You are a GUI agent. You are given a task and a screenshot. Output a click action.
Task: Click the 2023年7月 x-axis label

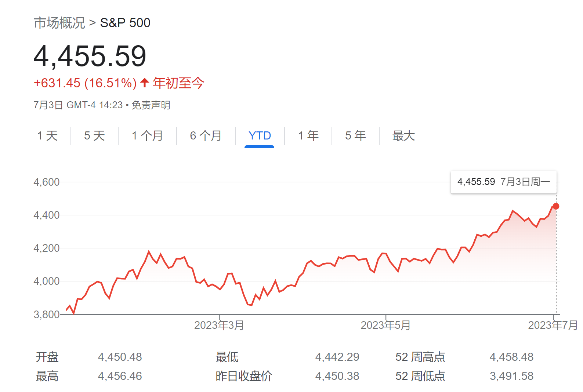coord(553,325)
